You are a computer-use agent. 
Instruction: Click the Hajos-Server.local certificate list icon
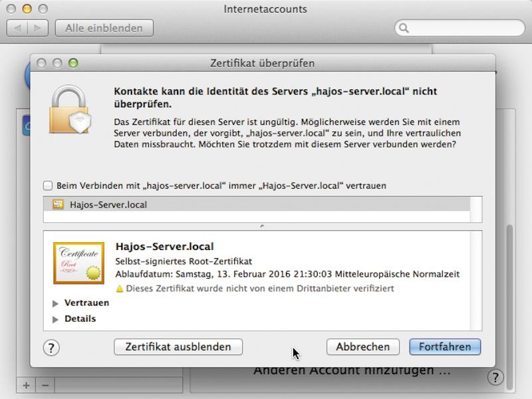(x=58, y=204)
